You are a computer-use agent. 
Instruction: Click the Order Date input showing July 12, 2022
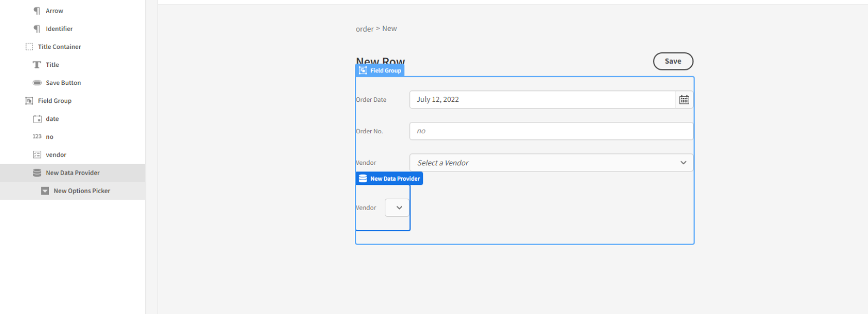542,100
